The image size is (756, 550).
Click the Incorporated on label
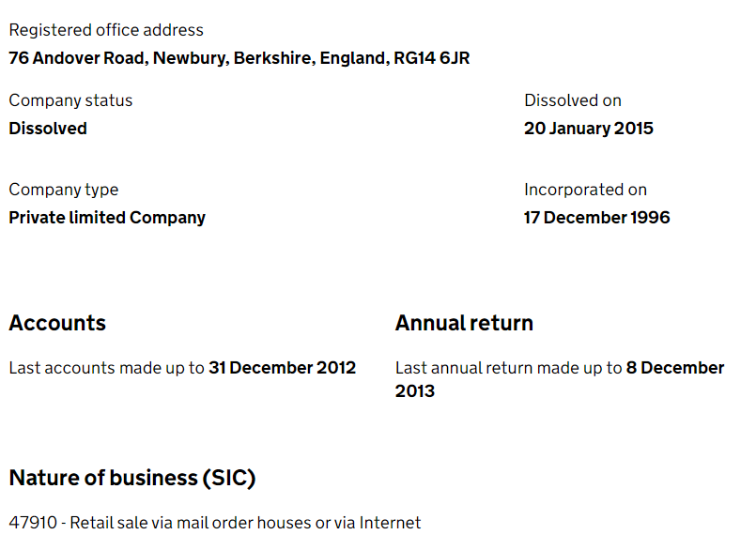coord(585,190)
